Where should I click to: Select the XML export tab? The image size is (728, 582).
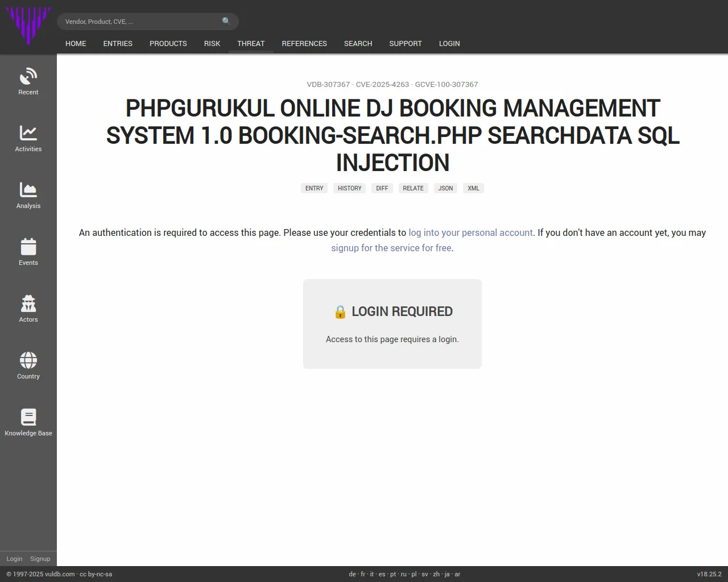pyautogui.click(x=474, y=188)
